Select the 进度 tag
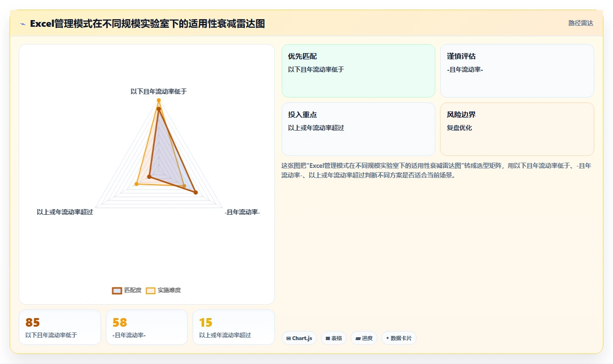 (x=364, y=338)
